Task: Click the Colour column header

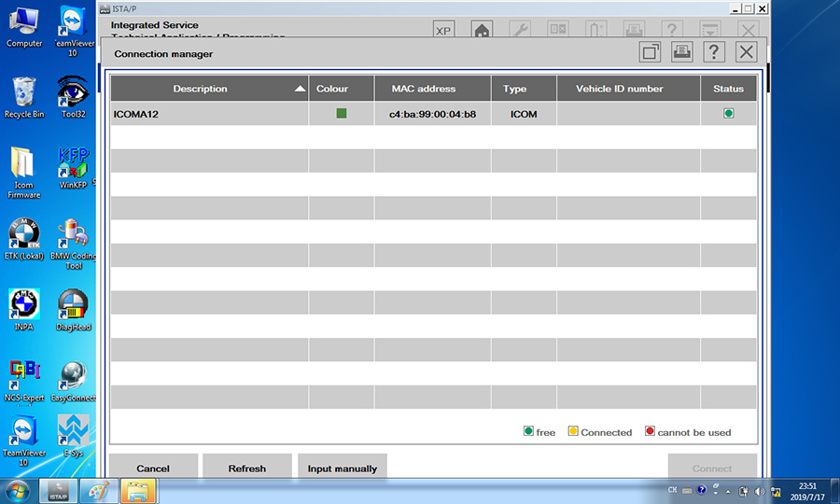Action: (x=342, y=89)
